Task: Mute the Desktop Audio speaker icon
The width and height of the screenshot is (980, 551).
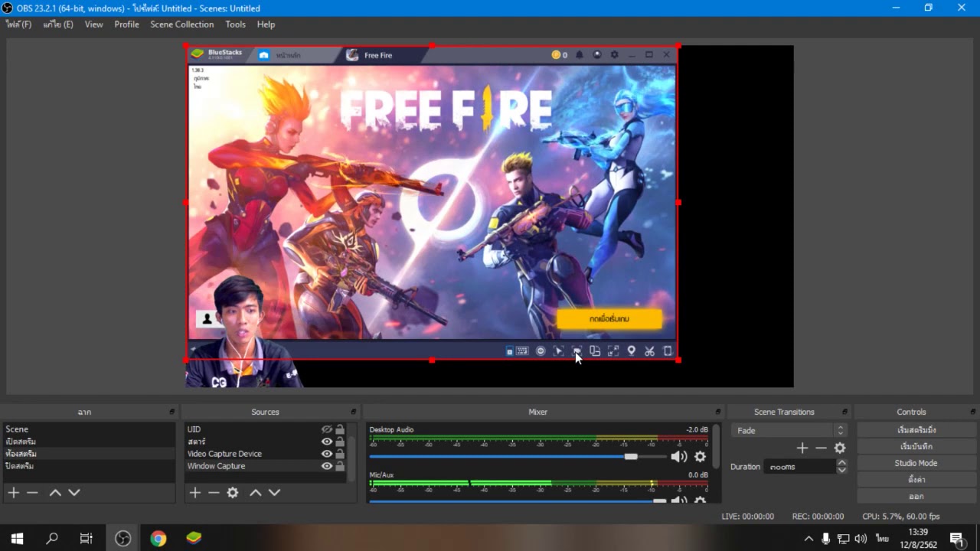Action: pos(678,457)
